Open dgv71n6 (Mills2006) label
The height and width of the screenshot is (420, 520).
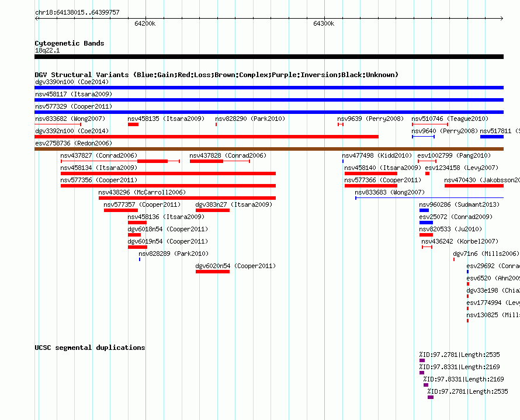coord(486,254)
